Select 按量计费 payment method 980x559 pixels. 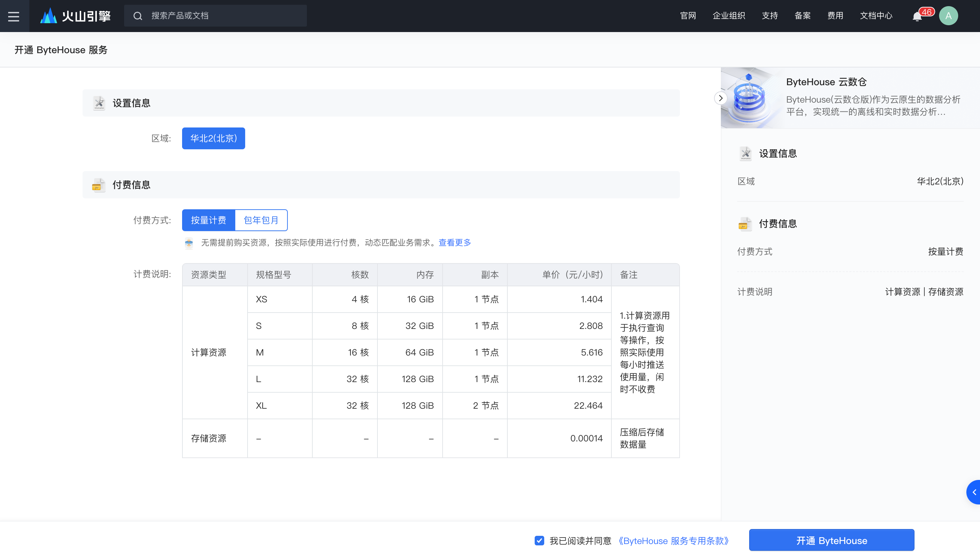tap(209, 220)
